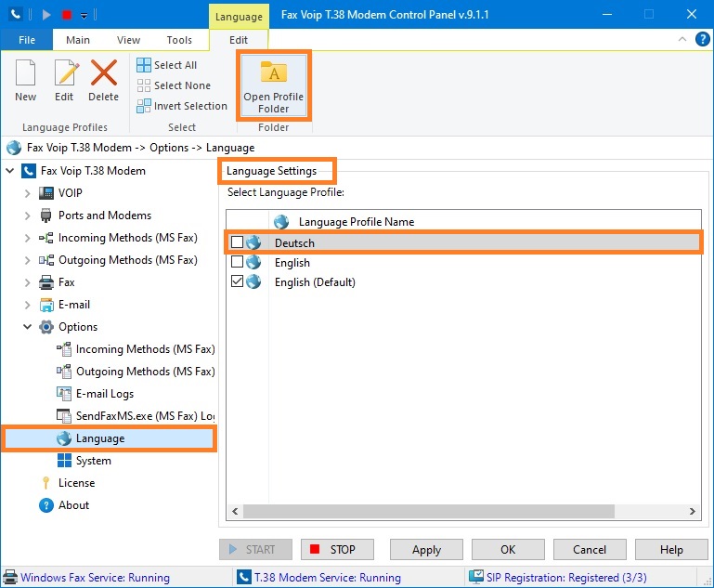This screenshot has height=588, width=714.
Task: Click the scrollbar right arrow in profile list
Action: 692,512
